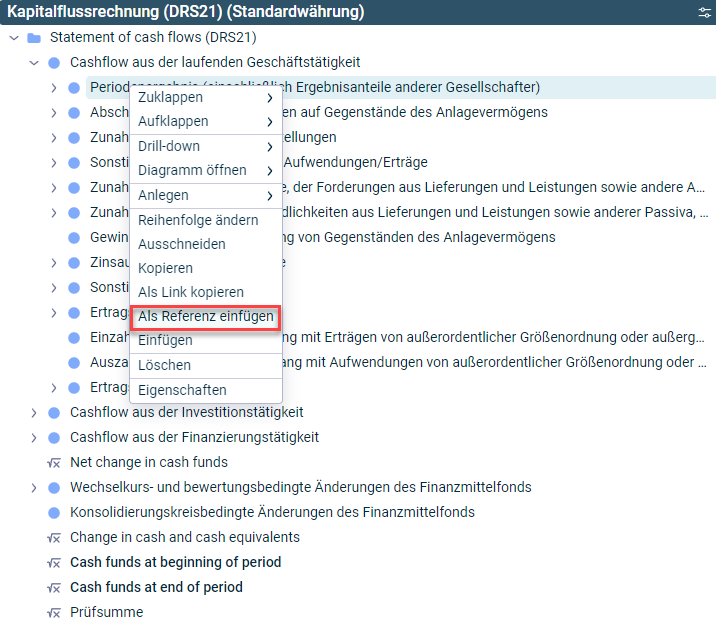Screen dimensions: 716x628
Task: Choose Reihenfolge ändern from context menu
Action: point(206,220)
